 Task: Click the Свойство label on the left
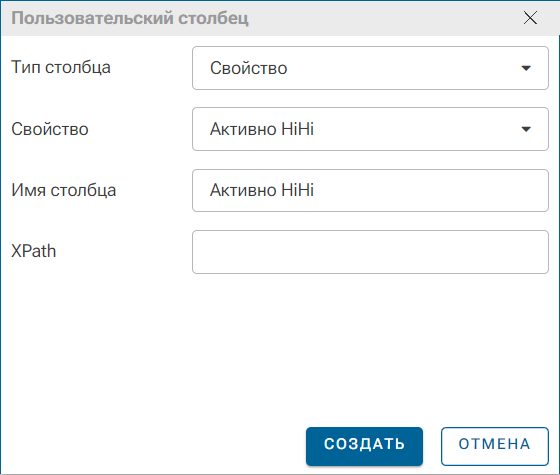tap(50, 129)
